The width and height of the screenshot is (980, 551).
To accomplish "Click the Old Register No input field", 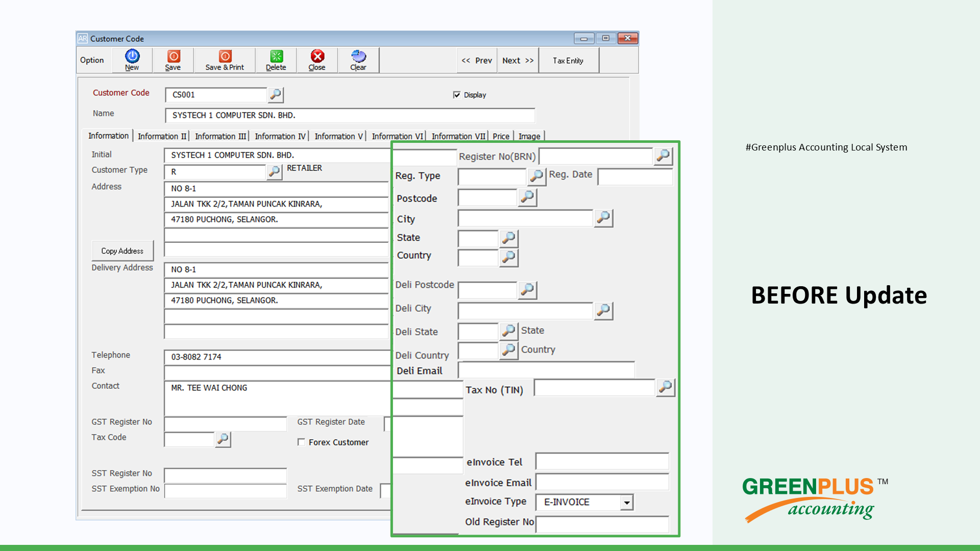I will 602,524.
